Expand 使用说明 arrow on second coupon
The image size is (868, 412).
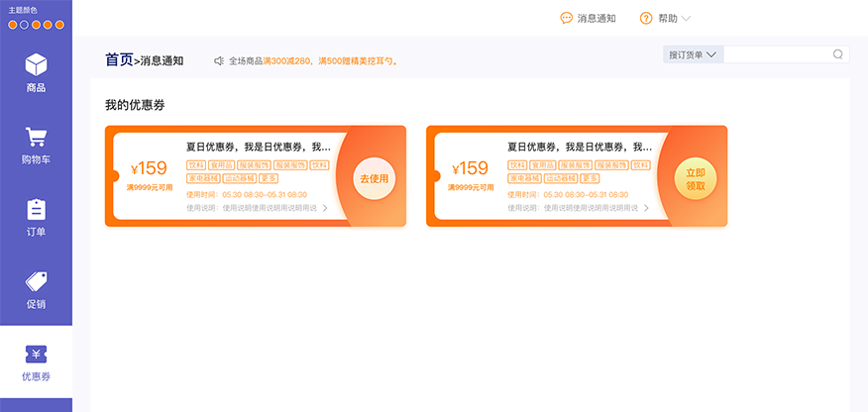(646, 208)
